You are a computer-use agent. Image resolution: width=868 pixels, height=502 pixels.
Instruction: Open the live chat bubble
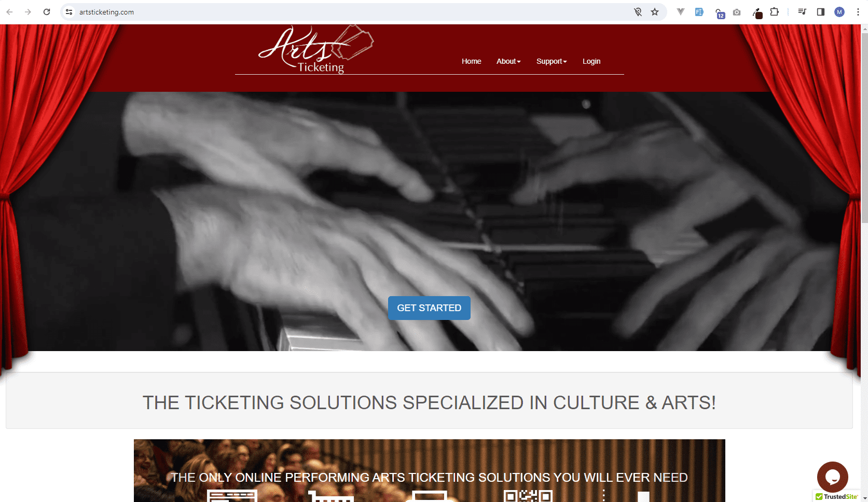coord(832,477)
